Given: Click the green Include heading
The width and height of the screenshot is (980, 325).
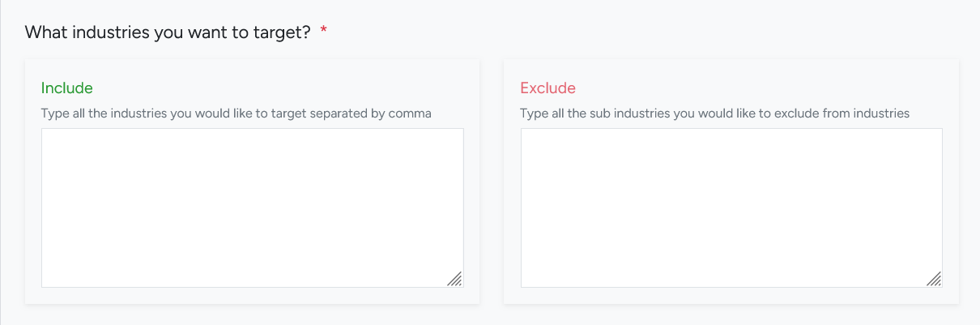Looking at the screenshot, I should [x=67, y=88].
